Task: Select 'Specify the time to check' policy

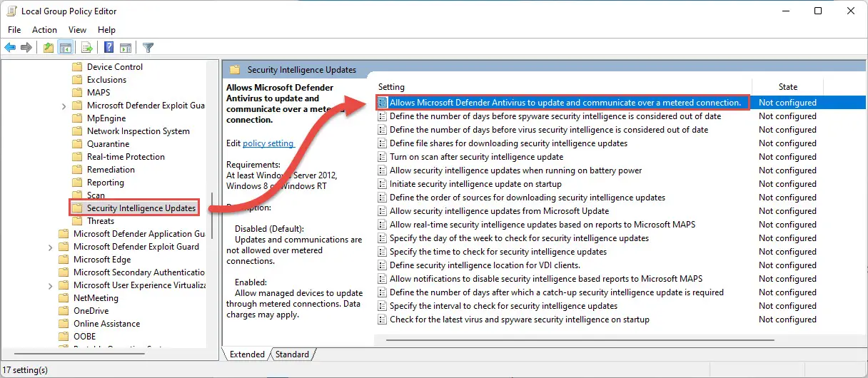Action: [498, 252]
